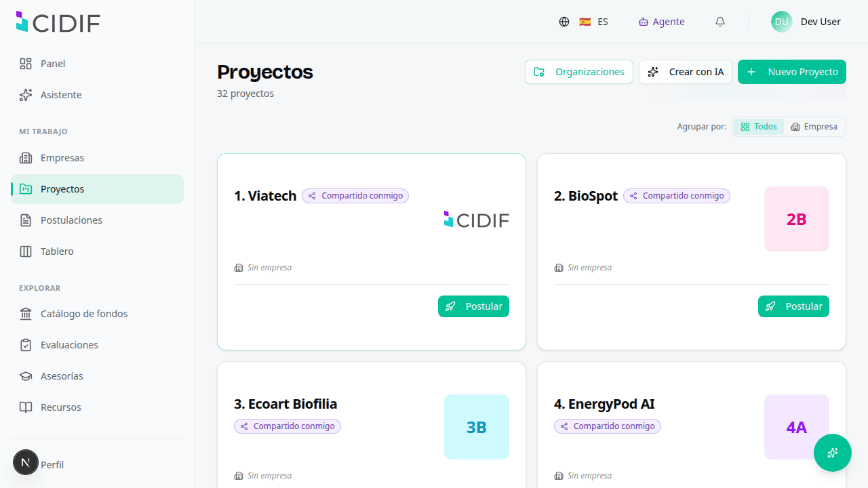Click the 2B project thumbnail for BioSpot
This screenshot has width=868, height=488.
(797, 219)
